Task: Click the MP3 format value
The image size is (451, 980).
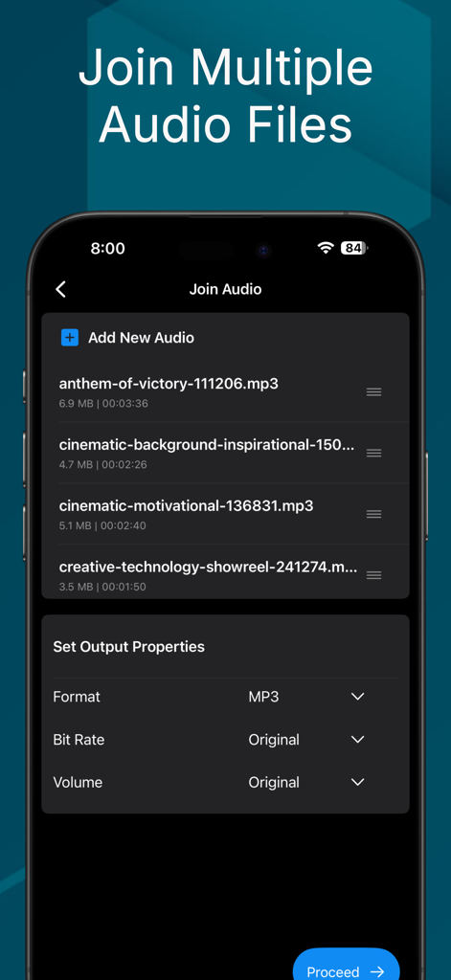Action: (263, 697)
